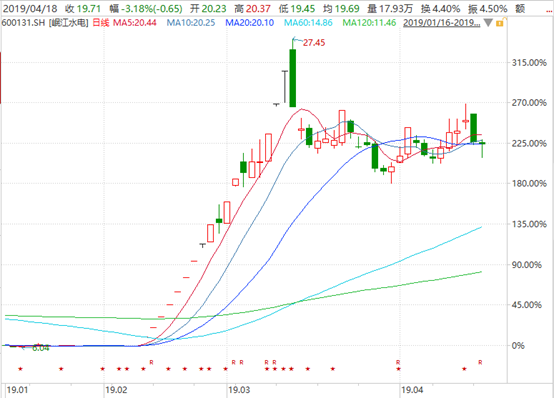Click the last R marker at far right
The image size is (554, 398).
(480, 362)
